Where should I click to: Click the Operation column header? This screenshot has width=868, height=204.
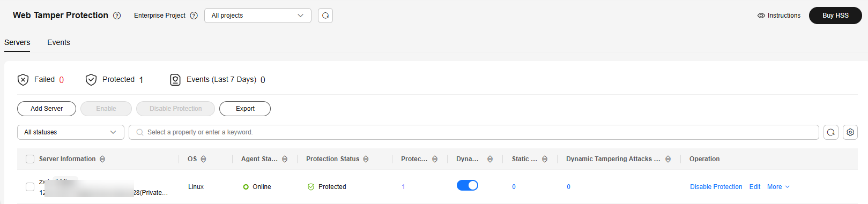point(704,159)
